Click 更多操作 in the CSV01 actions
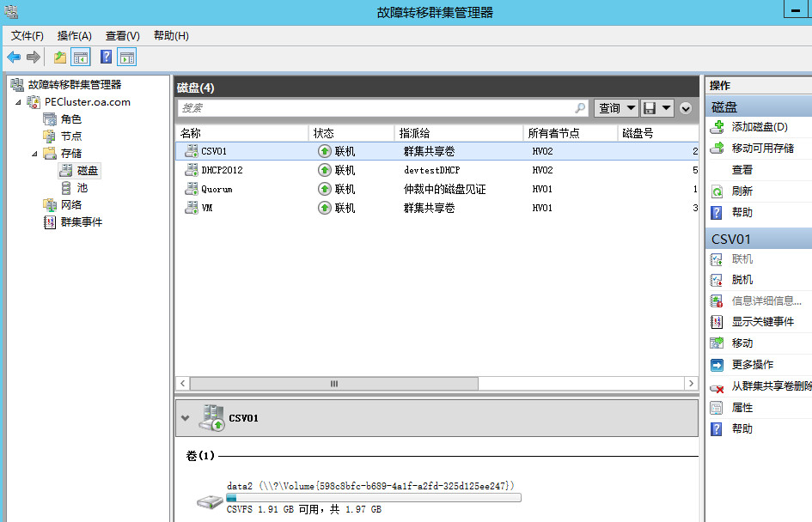The height and width of the screenshot is (522, 812). [752, 365]
